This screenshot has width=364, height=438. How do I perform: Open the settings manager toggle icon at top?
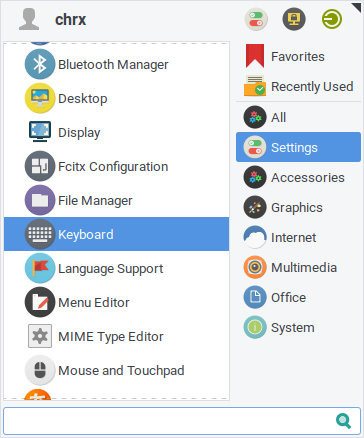pos(256,19)
